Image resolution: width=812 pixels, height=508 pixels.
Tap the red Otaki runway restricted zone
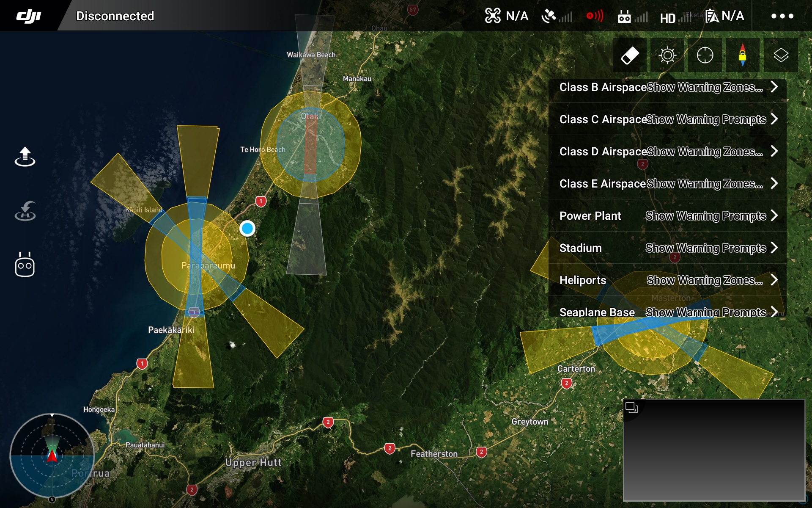(x=311, y=144)
